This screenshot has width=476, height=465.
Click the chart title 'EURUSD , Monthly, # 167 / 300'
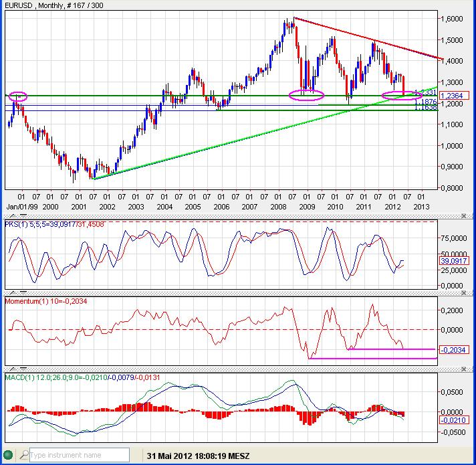tap(54, 5)
